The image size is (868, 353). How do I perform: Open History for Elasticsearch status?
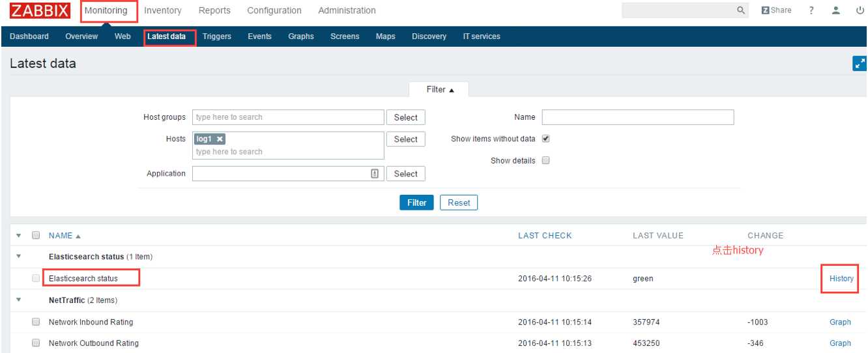[x=841, y=278]
